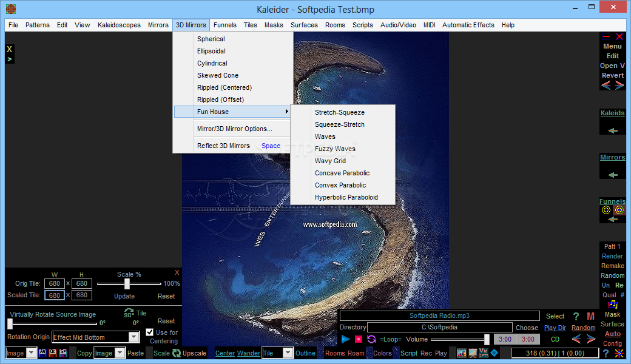The width and height of the screenshot is (631, 364).
Task: Click the Softpedia Radio.mp3 track field
Action: 439,315
